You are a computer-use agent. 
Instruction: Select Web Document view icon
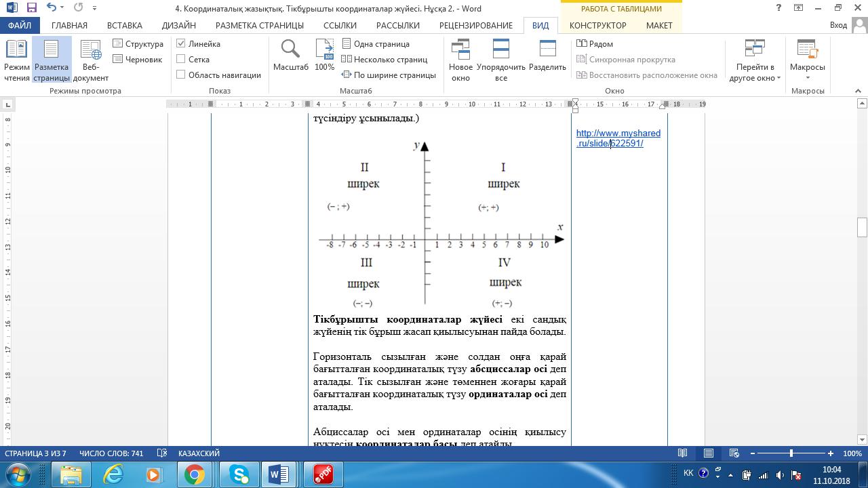[91, 60]
